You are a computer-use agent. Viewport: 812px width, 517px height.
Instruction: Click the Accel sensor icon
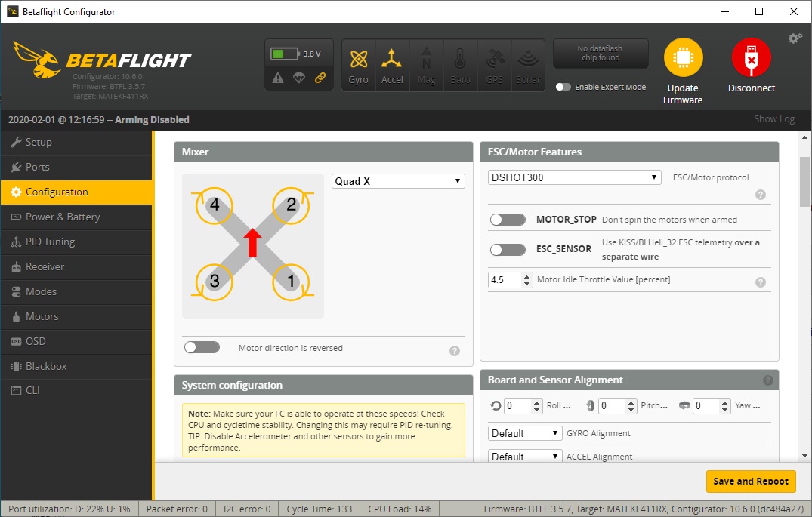tap(392, 65)
